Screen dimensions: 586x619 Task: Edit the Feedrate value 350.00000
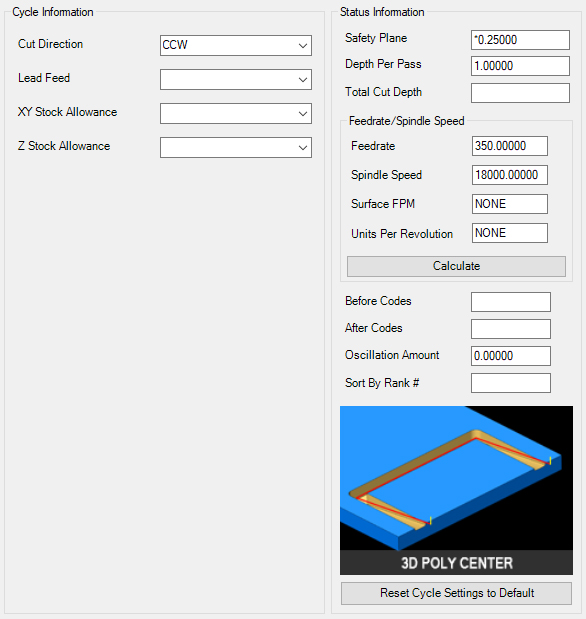(509, 146)
